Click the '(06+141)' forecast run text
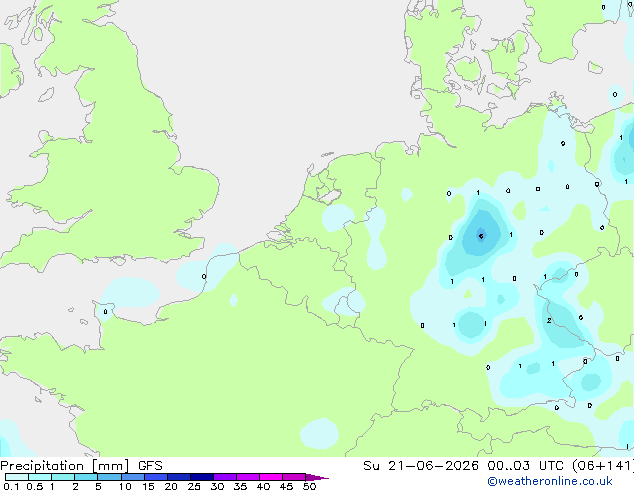The height and width of the screenshot is (490, 634). (x=603, y=466)
